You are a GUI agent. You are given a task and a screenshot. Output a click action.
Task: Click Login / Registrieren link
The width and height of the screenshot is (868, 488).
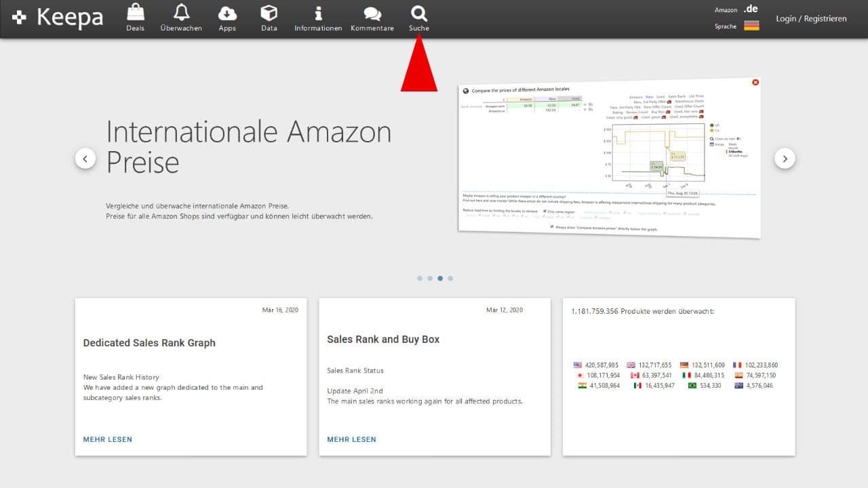[x=811, y=19]
